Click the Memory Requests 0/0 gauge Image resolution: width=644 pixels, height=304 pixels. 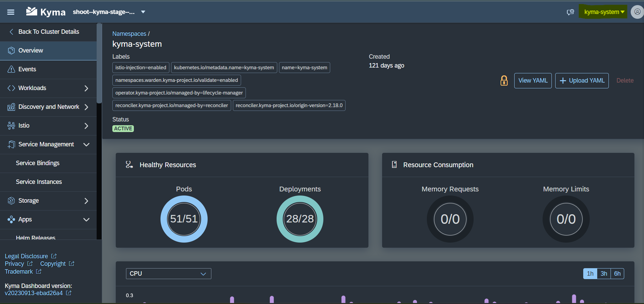point(450,219)
